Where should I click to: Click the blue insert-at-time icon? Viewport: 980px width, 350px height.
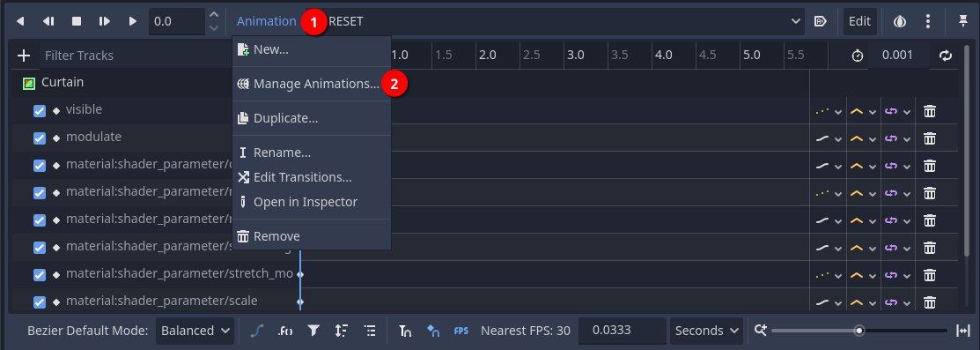[x=433, y=331]
